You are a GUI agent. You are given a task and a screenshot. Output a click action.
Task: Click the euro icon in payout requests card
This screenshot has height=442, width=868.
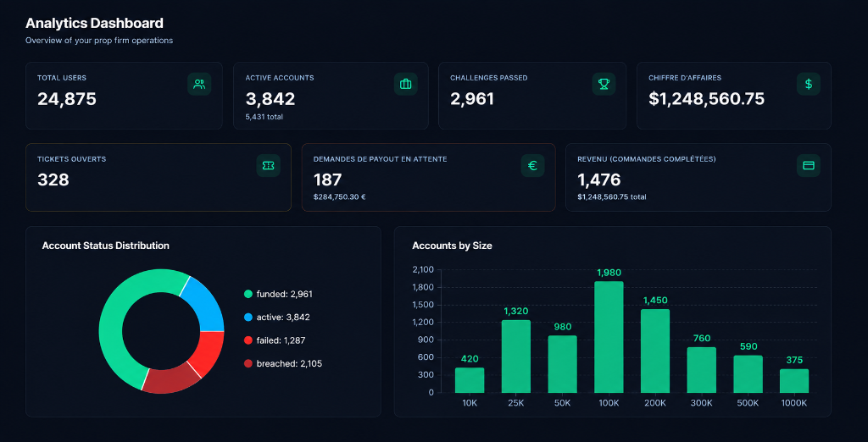[532, 165]
